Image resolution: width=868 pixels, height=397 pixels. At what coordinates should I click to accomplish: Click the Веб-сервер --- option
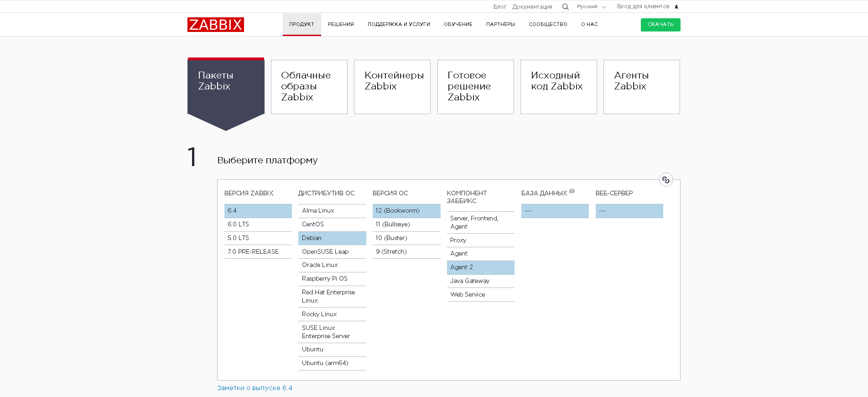point(629,211)
